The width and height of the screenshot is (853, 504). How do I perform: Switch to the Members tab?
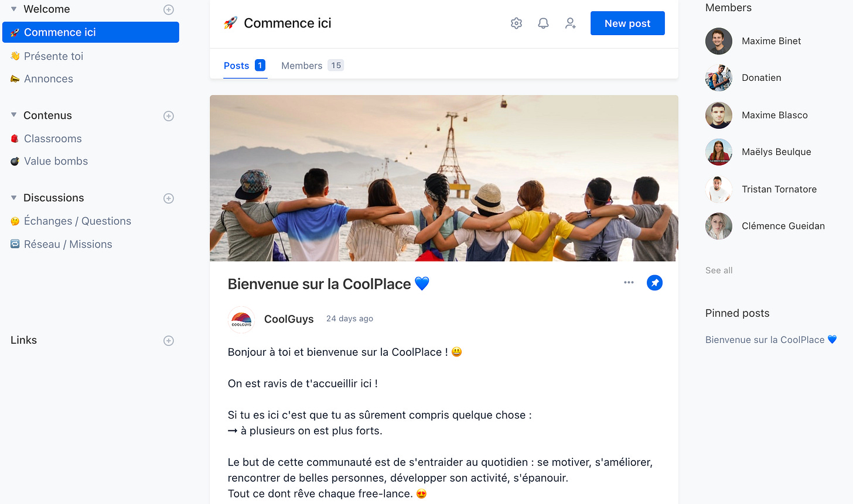[x=312, y=66]
